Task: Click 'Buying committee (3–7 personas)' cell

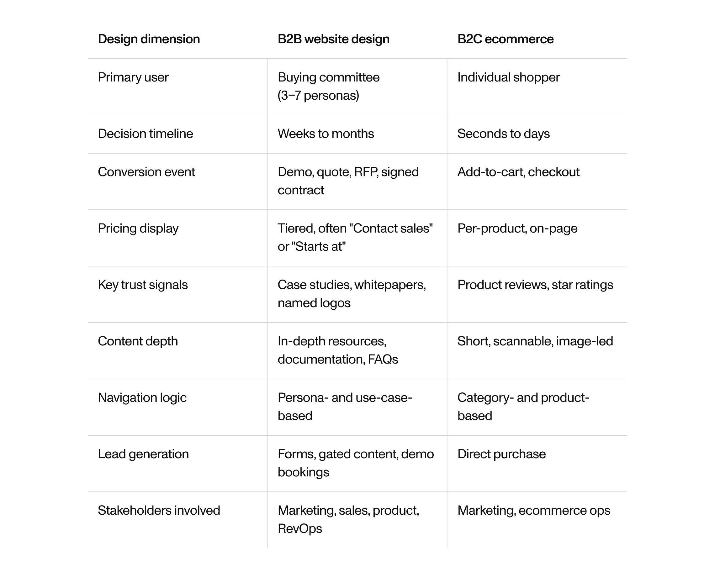Action: 328,87
